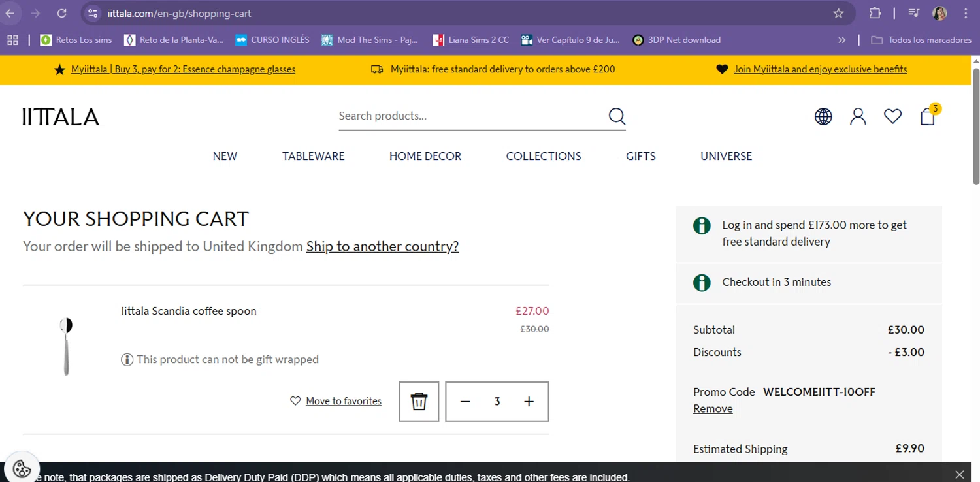Click Ship to another country link
The width and height of the screenshot is (980, 482).
click(382, 246)
